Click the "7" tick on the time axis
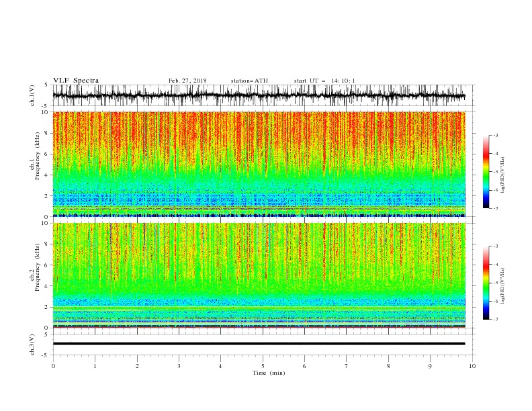 tap(347, 366)
